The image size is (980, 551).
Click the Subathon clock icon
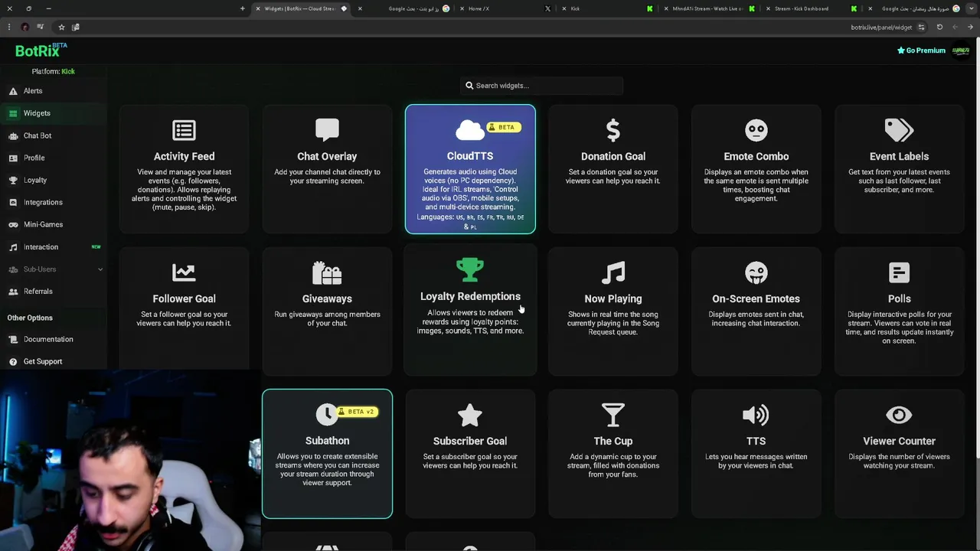pos(327,415)
